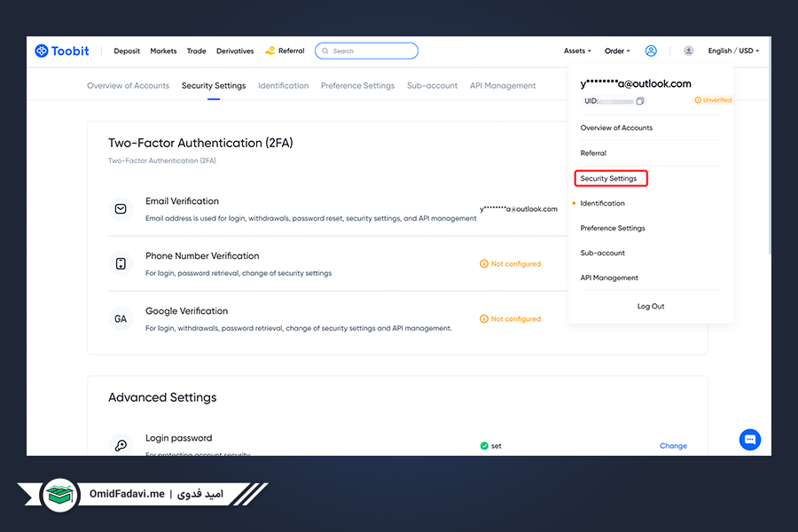The width and height of the screenshot is (798, 532).
Task: Choose API Management in profile menu
Action: coord(609,278)
